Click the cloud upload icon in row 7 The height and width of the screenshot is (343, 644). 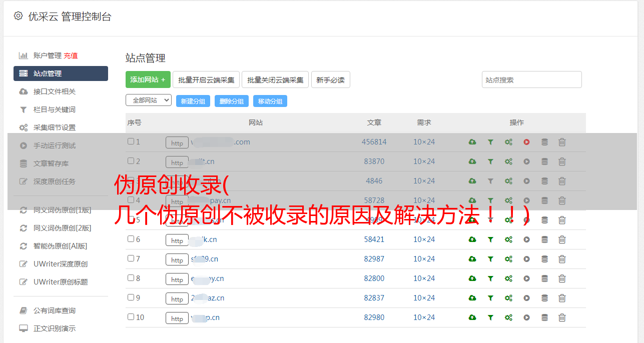(472, 259)
